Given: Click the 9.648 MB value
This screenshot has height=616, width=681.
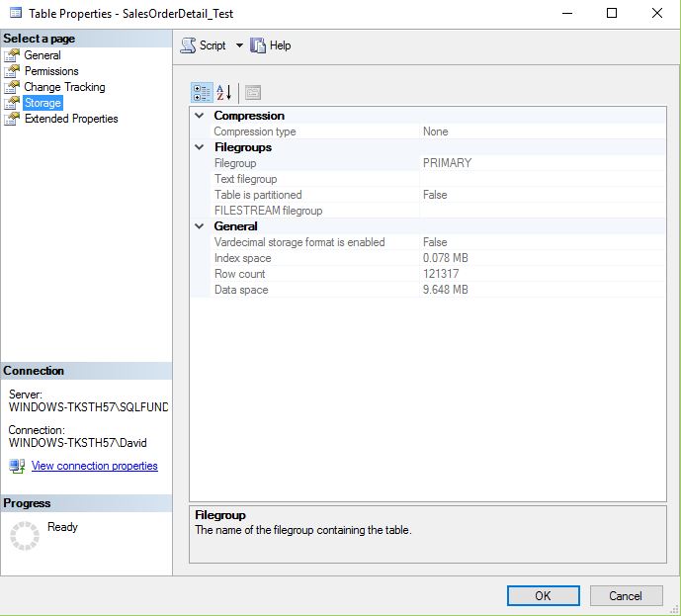Looking at the screenshot, I should pos(445,290).
